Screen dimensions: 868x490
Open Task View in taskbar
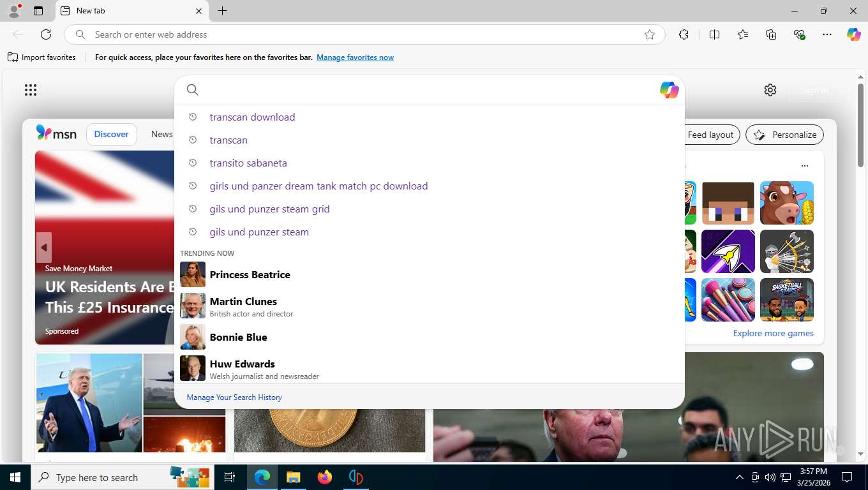click(230, 477)
